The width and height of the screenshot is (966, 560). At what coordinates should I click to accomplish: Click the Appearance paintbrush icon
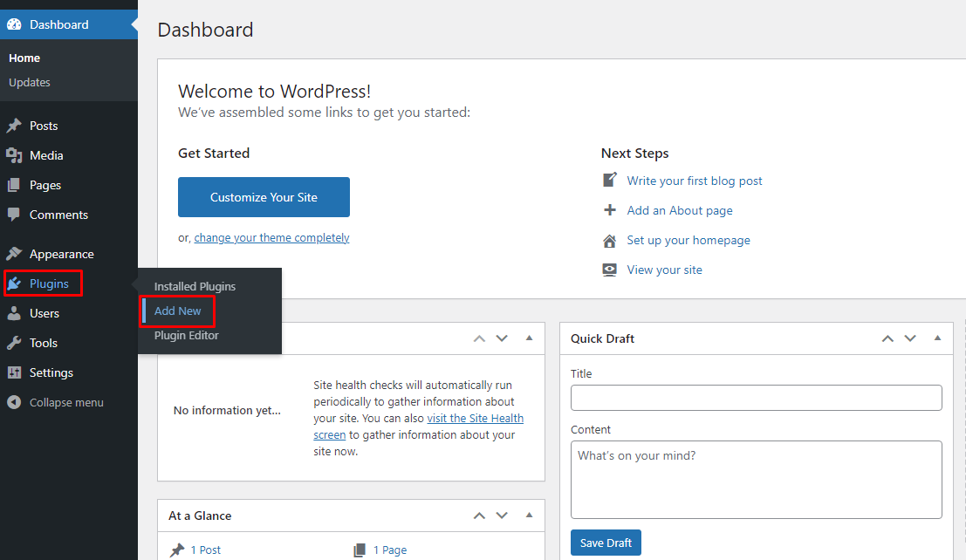click(x=14, y=254)
